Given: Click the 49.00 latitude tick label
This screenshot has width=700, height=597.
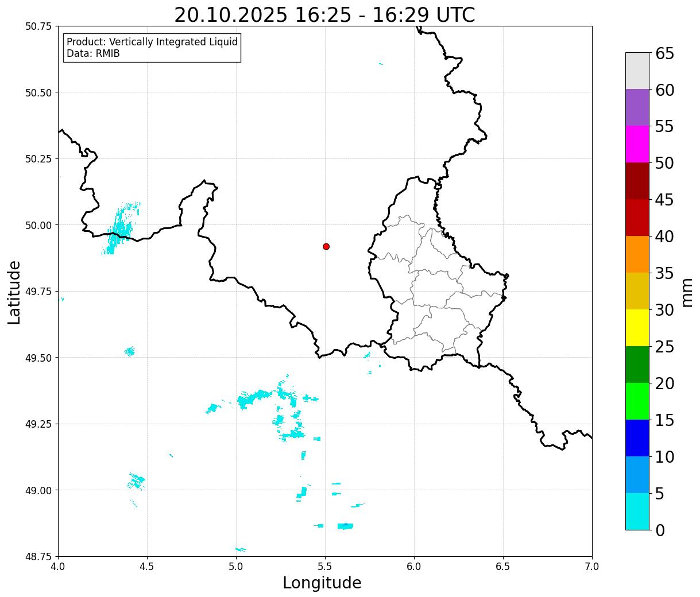Looking at the screenshot, I should pos(38,490).
